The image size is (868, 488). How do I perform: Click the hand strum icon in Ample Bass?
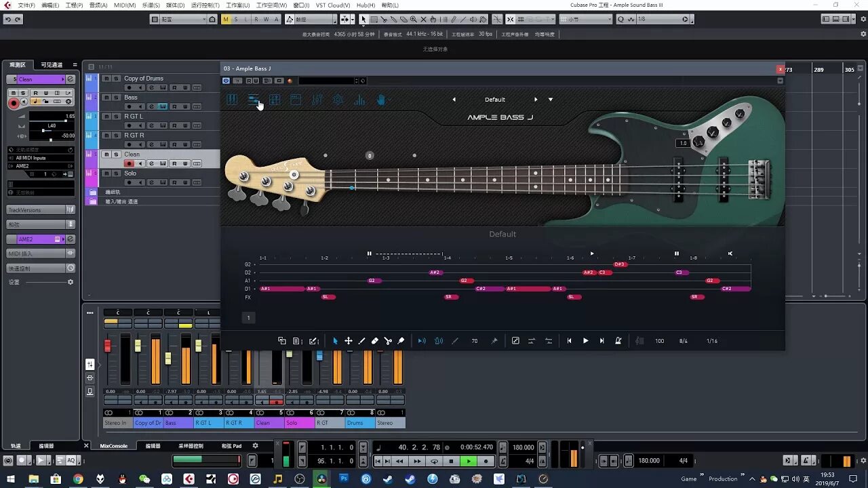pos(382,99)
